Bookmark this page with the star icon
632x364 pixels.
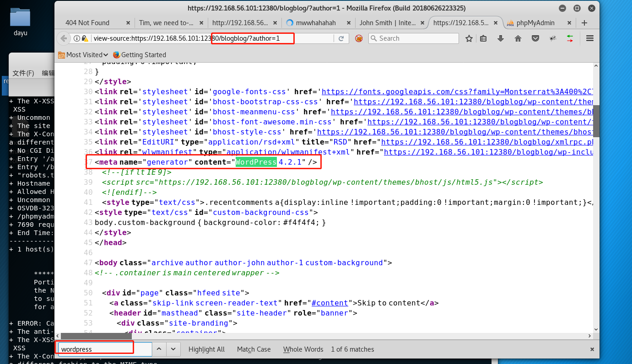click(x=469, y=38)
